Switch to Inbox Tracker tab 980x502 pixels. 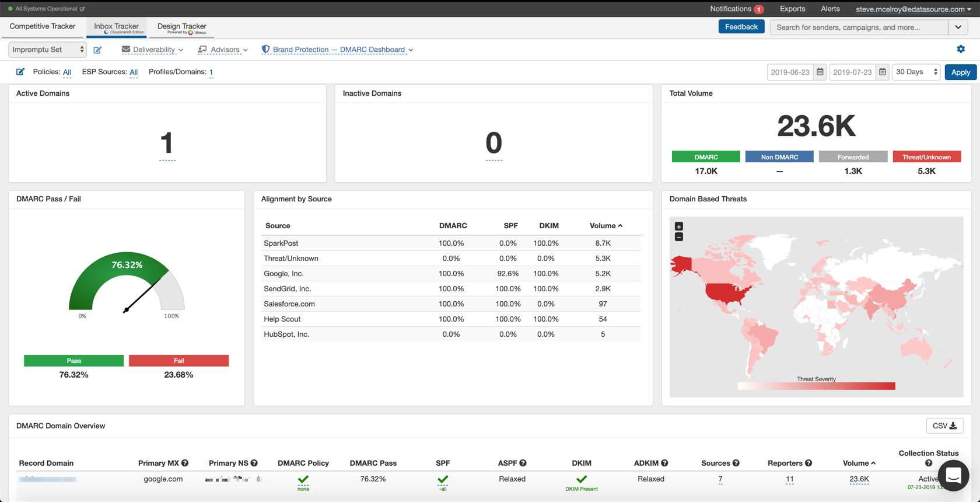(116, 27)
